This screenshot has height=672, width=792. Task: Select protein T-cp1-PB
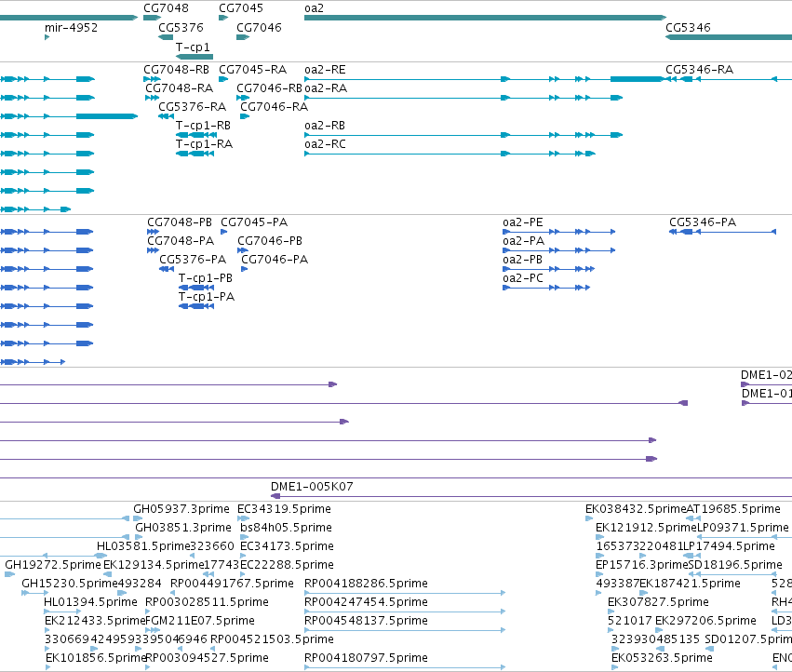[x=206, y=278]
